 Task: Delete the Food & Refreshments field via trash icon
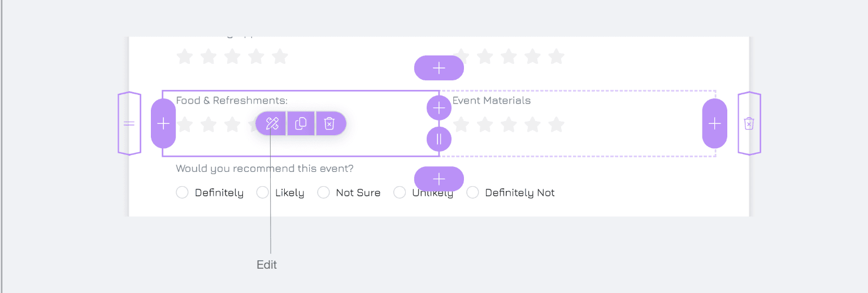click(x=330, y=123)
